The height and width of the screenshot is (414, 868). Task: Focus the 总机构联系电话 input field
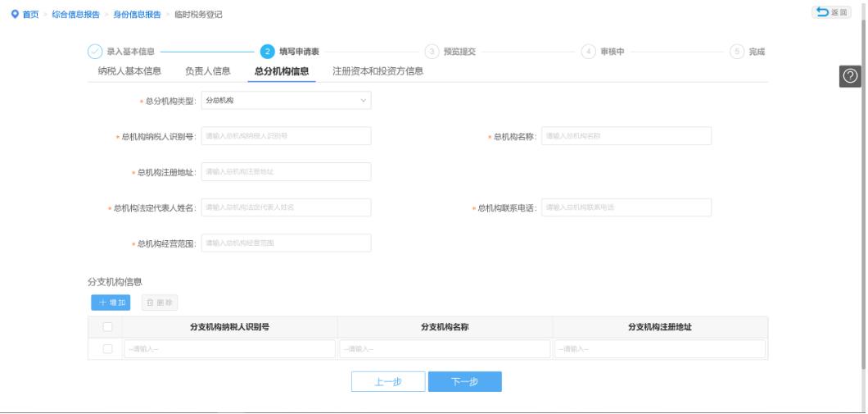(626, 207)
